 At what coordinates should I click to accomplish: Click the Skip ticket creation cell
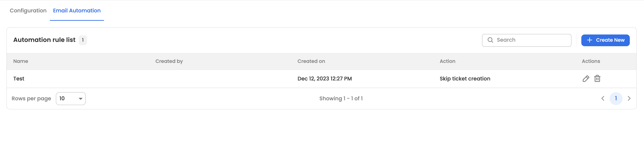[465, 78]
